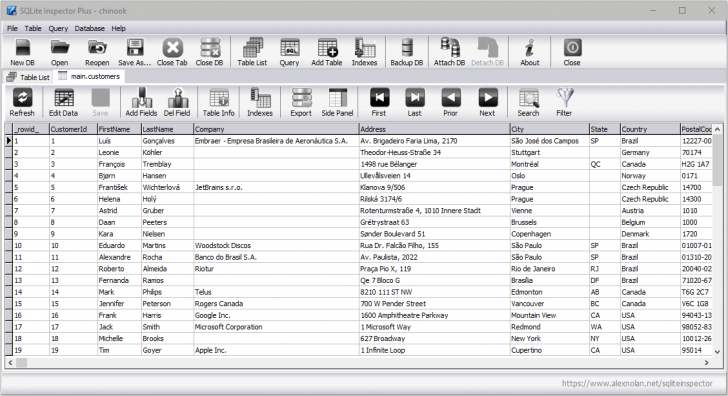Open the Query menu
The height and width of the screenshot is (396, 728).
(x=58, y=28)
